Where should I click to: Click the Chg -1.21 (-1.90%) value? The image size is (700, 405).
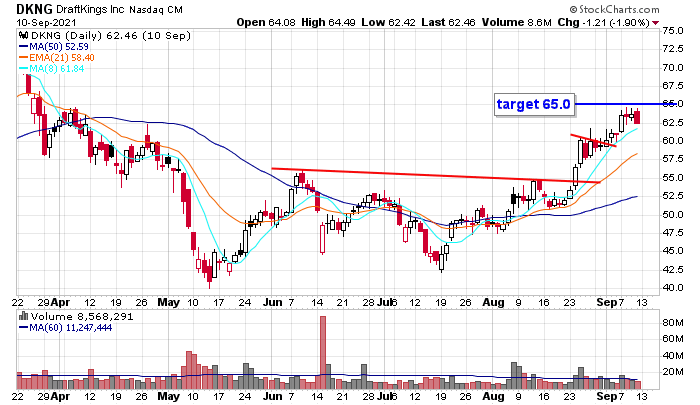point(603,22)
